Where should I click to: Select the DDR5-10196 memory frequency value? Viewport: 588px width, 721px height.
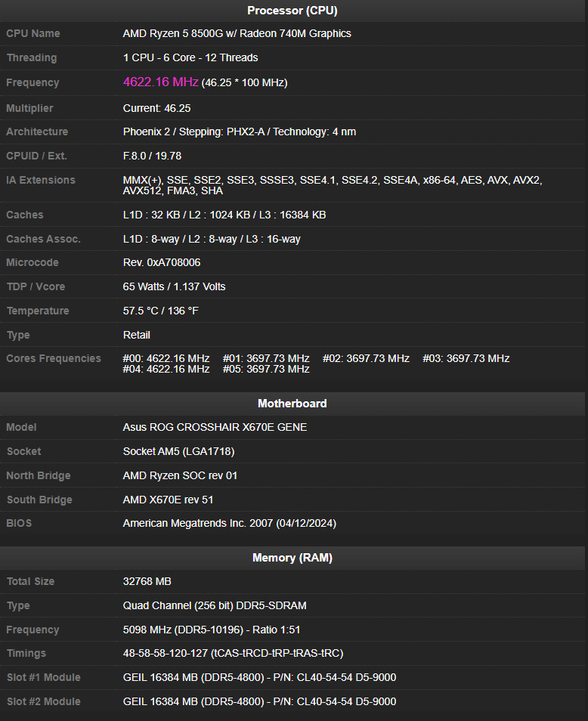click(212, 630)
